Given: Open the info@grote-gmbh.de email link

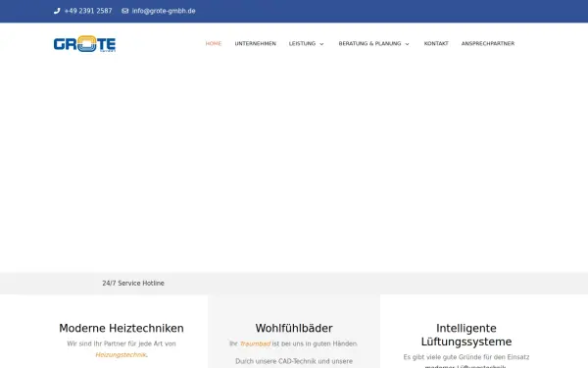Looking at the screenshot, I should point(164,11).
